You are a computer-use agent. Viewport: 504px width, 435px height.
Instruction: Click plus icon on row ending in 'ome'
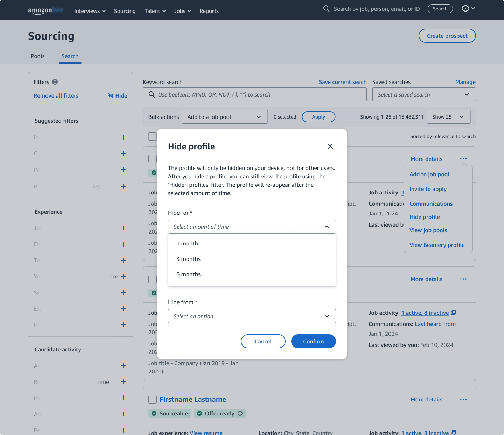[124, 382]
